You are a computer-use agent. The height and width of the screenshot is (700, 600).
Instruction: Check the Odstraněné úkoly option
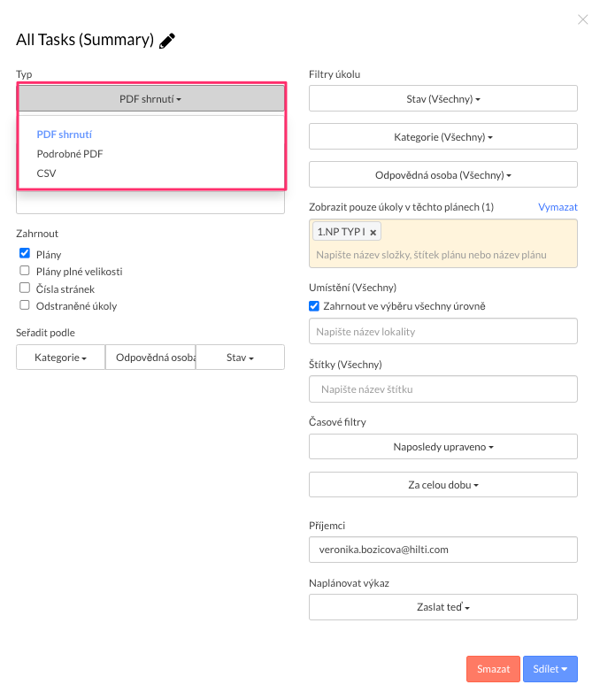point(25,306)
